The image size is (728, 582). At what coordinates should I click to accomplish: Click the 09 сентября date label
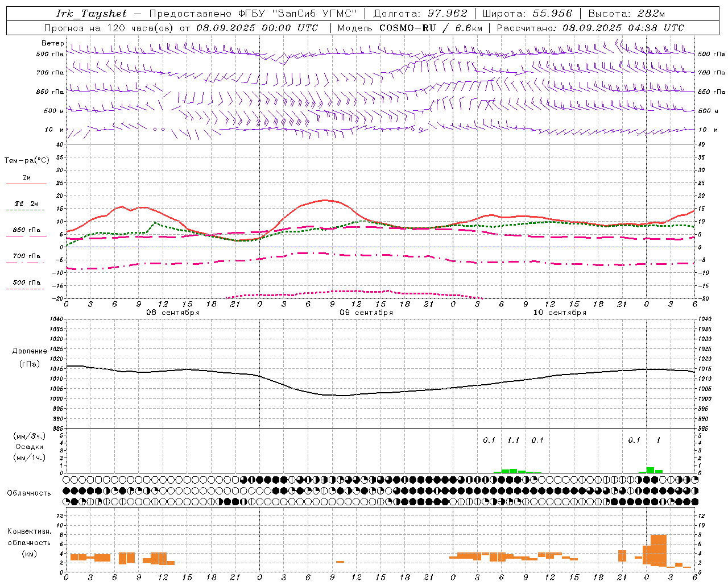tap(366, 313)
